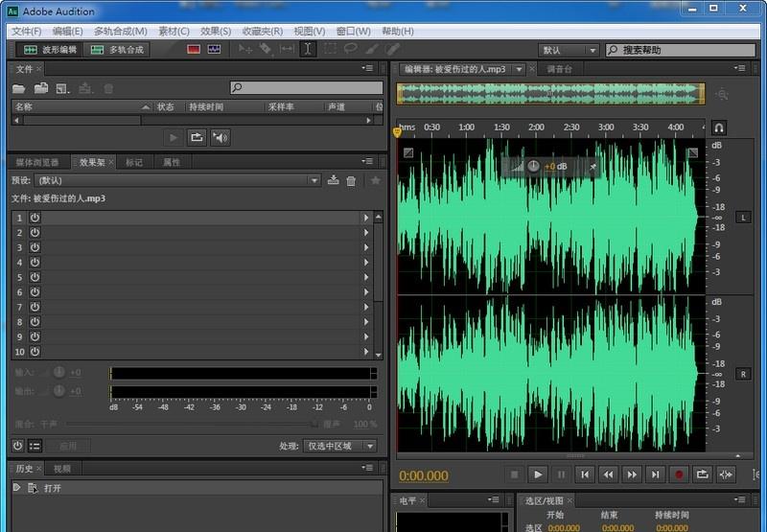
Task: Toggle the right channel R button
Action: 743,374
